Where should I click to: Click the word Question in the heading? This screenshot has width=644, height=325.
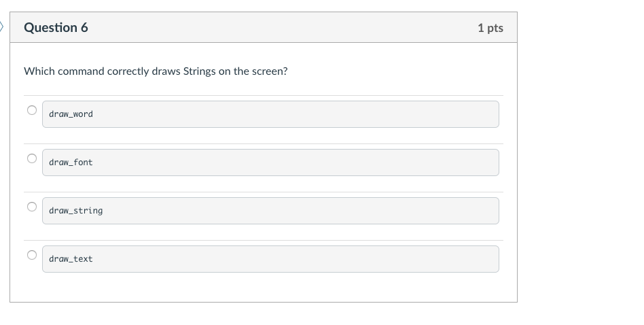50,28
